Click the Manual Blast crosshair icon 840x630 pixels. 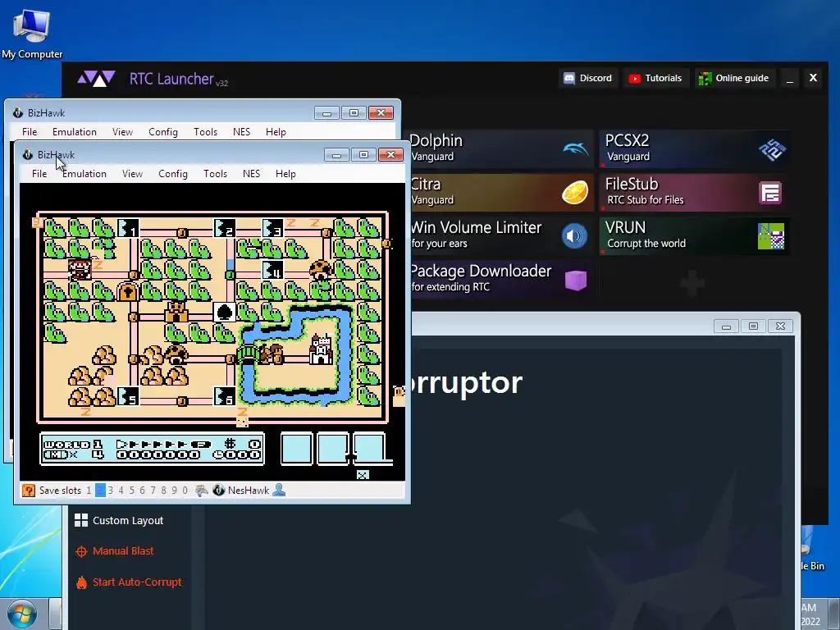click(81, 551)
